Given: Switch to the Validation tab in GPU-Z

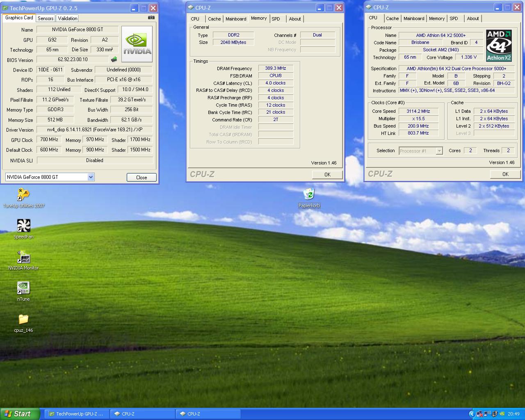Looking at the screenshot, I should click(x=67, y=18).
